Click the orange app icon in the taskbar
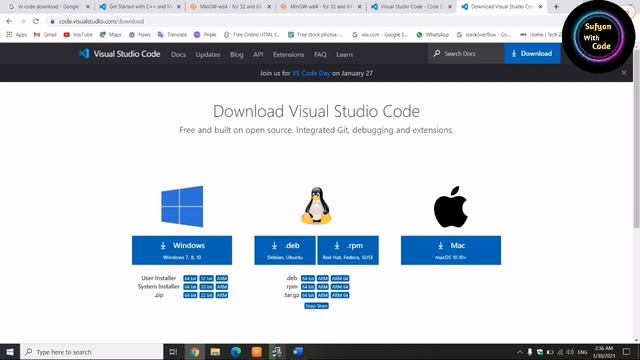The image size is (640, 360). coord(257,352)
